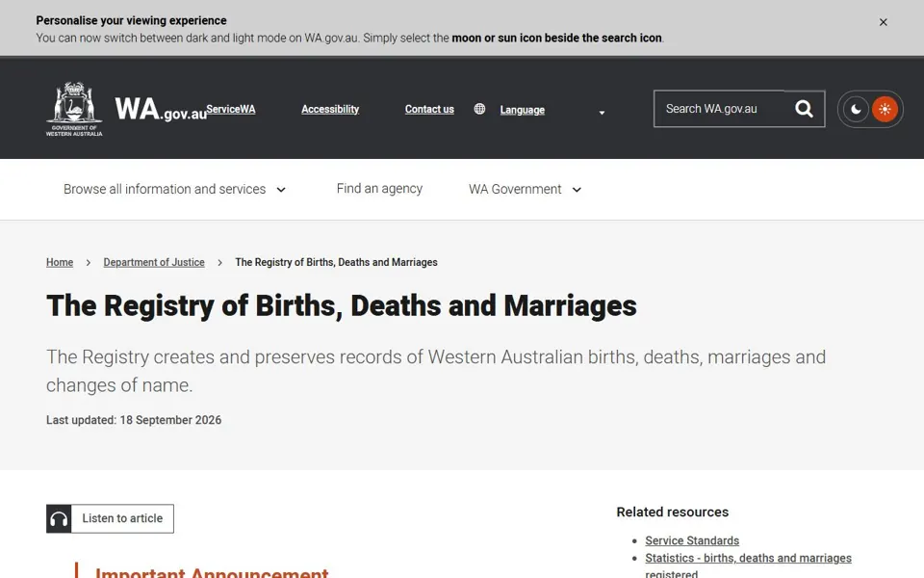Viewport: 924px width, 578px height.
Task: Open Department of Justice breadcrumb
Action: point(154,262)
